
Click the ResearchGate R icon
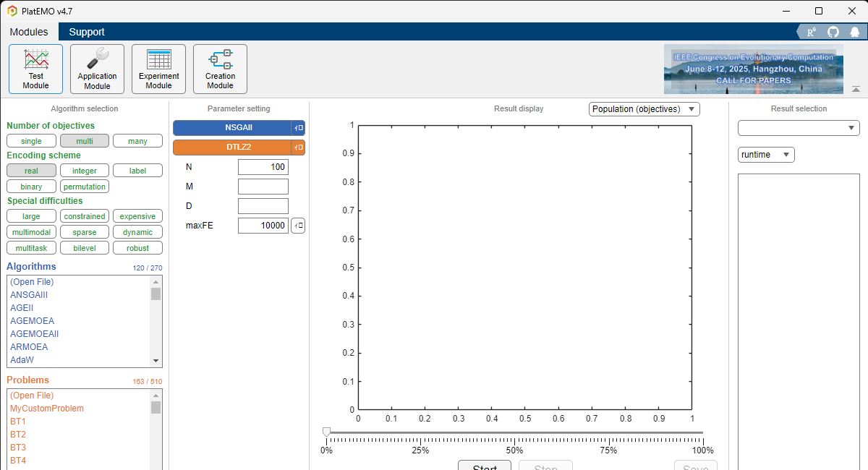(x=812, y=32)
